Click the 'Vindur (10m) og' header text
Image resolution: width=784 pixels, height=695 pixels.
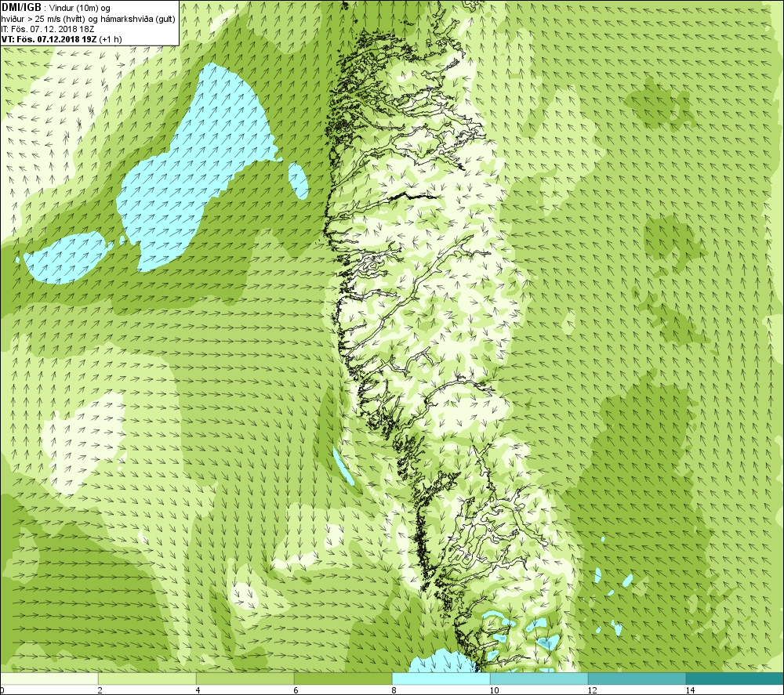point(81,9)
